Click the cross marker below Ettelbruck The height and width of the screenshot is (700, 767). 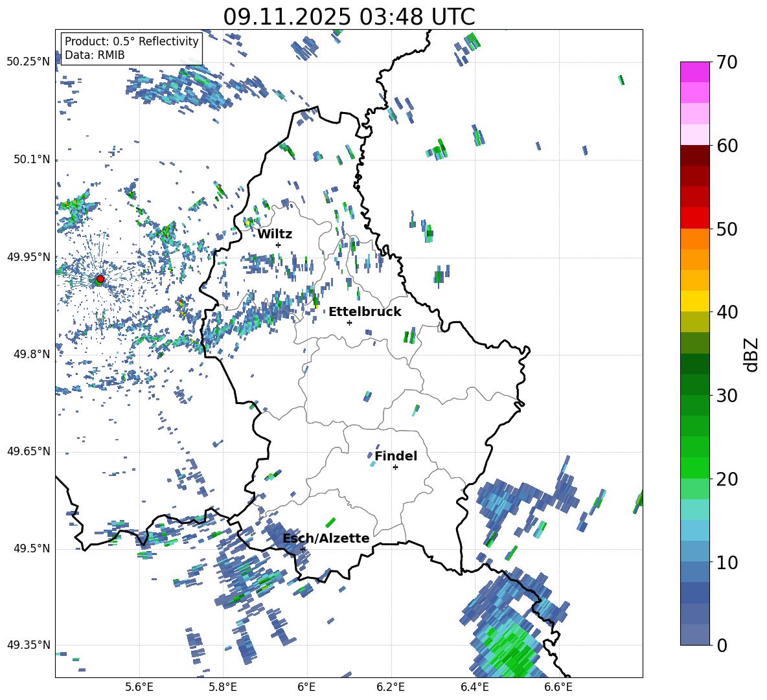pyautogui.click(x=349, y=322)
